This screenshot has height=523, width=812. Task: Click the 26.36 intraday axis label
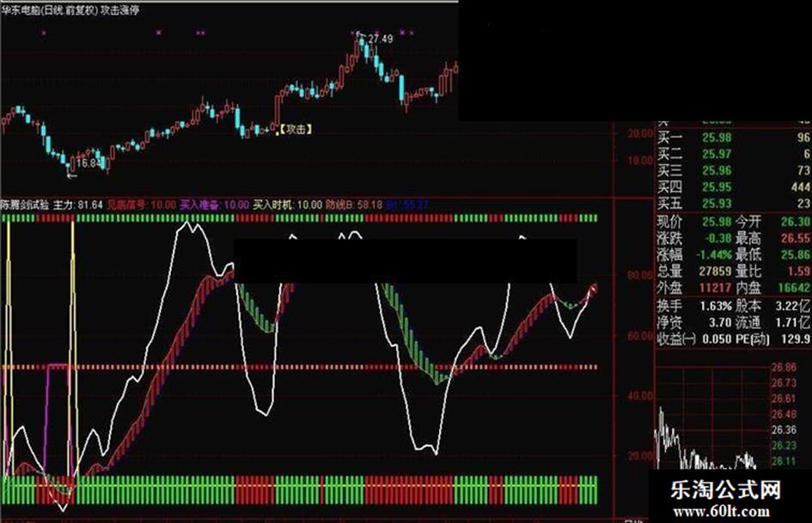pyautogui.click(x=784, y=429)
